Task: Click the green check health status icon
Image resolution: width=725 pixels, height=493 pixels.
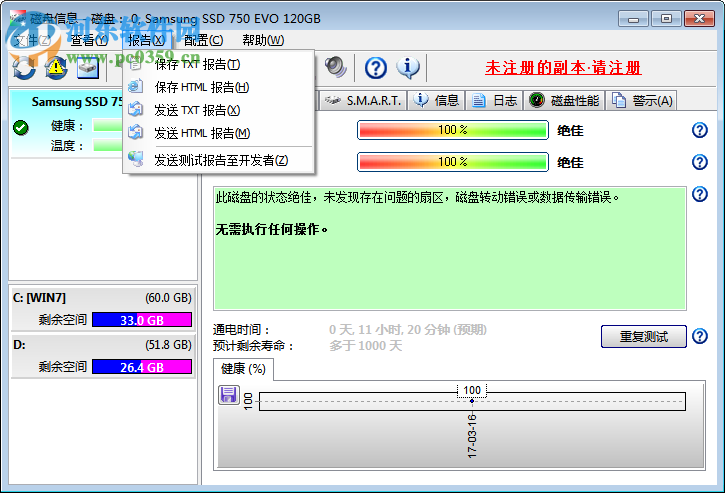Action: [x=21, y=127]
